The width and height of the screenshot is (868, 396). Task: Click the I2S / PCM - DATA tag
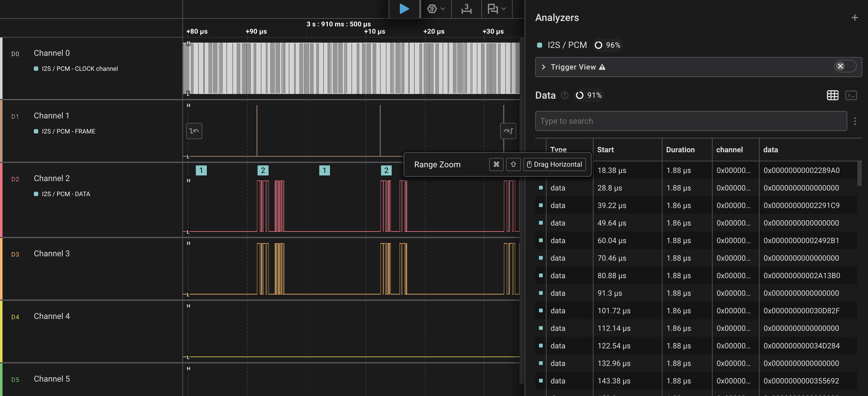coord(66,194)
